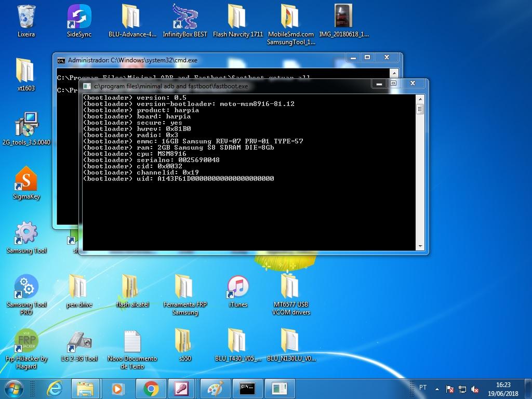Maximize the Administrador cmd.exe window

(367, 57)
